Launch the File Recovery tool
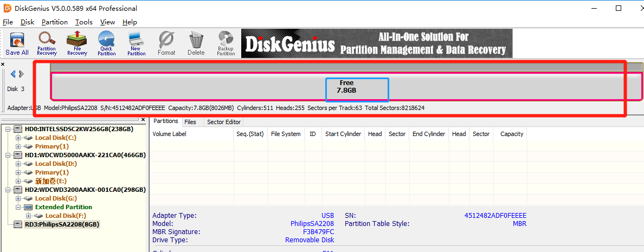644x252 pixels. pyautogui.click(x=77, y=44)
